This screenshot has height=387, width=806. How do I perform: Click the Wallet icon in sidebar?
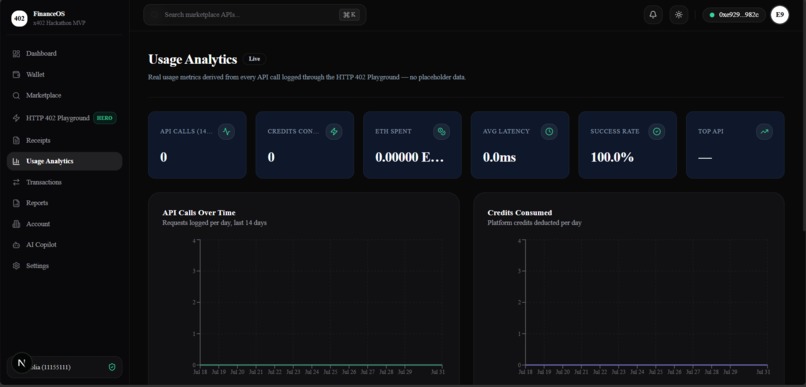(16, 75)
